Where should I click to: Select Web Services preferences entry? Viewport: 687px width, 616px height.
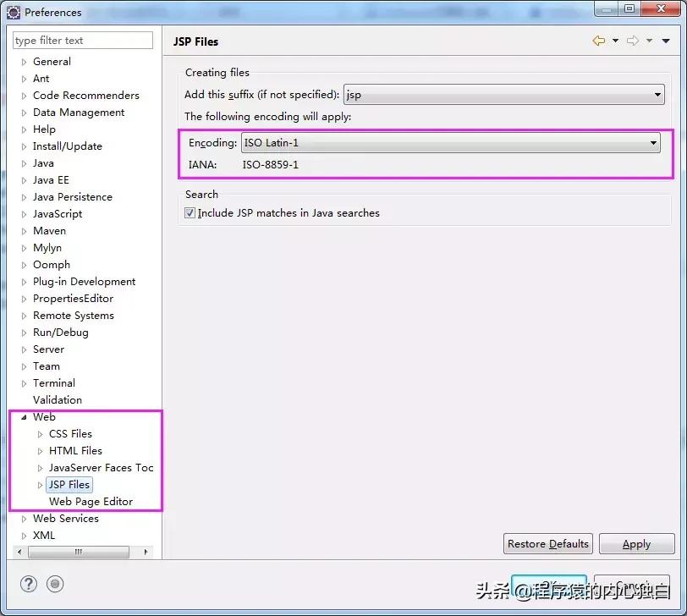[x=66, y=519]
